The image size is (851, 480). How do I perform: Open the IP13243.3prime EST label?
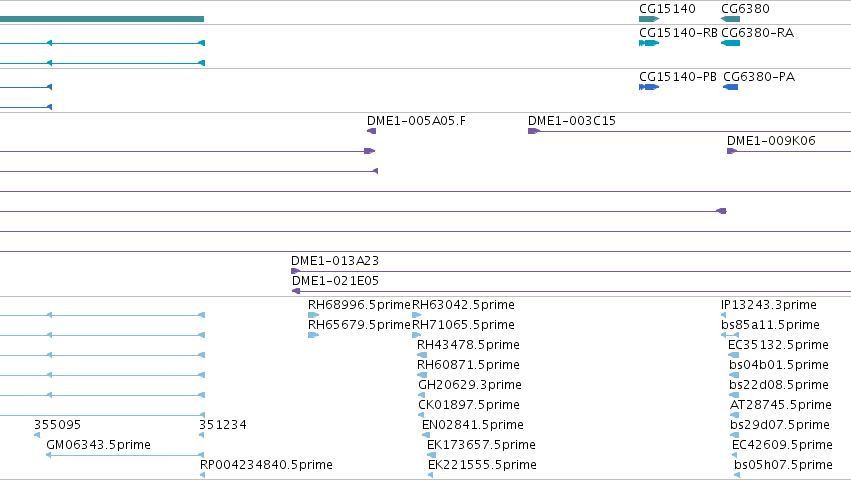[x=769, y=305]
